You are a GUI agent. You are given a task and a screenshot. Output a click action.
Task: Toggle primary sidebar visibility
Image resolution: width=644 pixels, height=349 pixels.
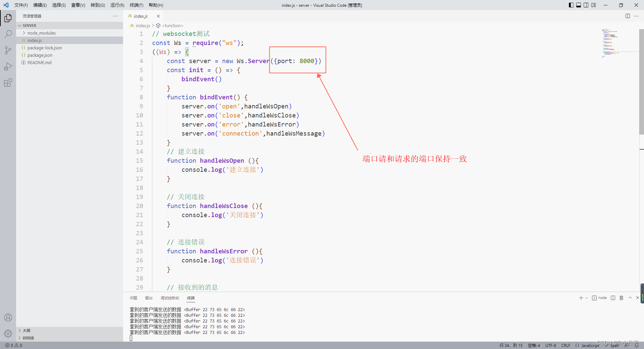tap(571, 5)
